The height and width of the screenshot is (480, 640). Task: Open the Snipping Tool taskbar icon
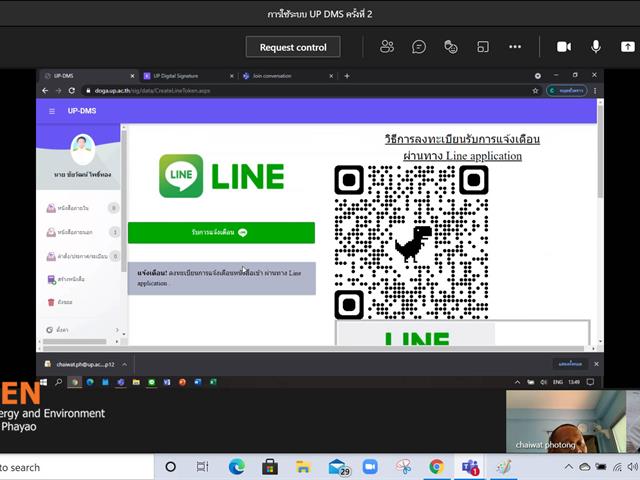pos(403,467)
